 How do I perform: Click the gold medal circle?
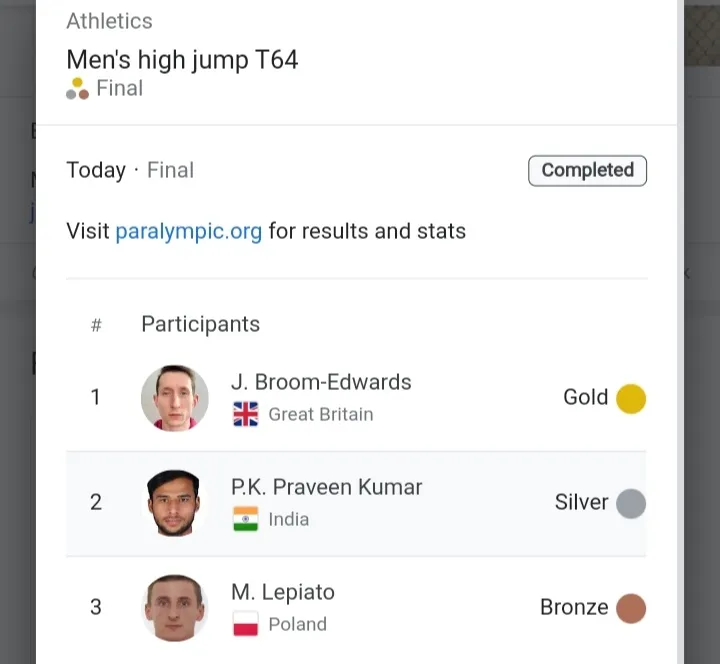coord(631,399)
